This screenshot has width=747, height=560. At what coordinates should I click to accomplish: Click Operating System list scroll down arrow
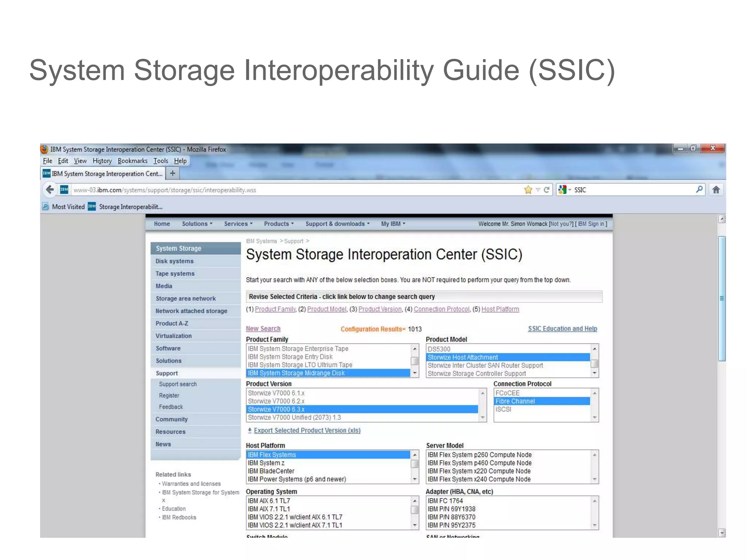pos(415,525)
